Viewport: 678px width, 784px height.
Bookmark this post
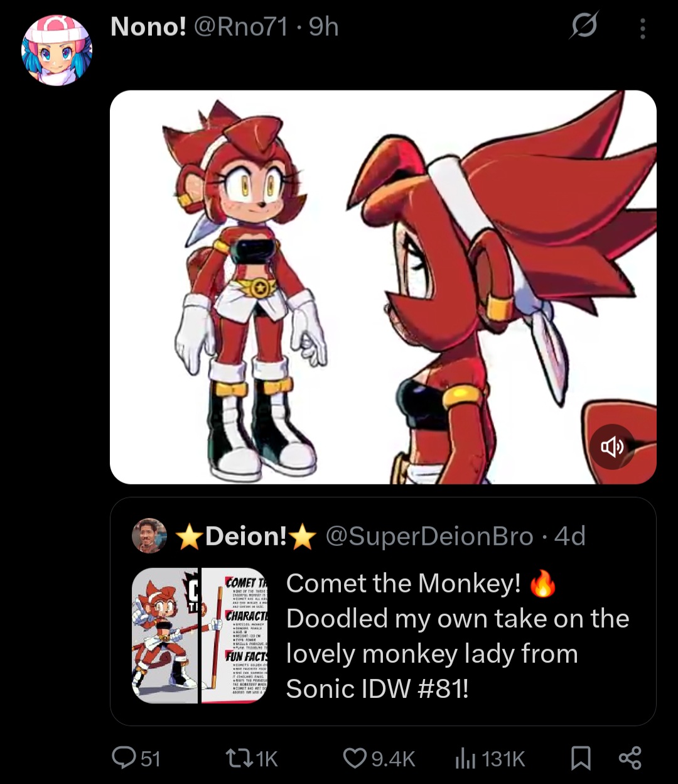pos(581,758)
